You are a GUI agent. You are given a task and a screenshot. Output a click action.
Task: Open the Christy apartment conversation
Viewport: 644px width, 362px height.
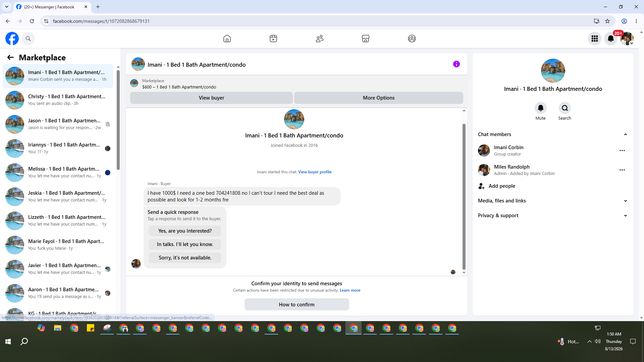point(58,100)
